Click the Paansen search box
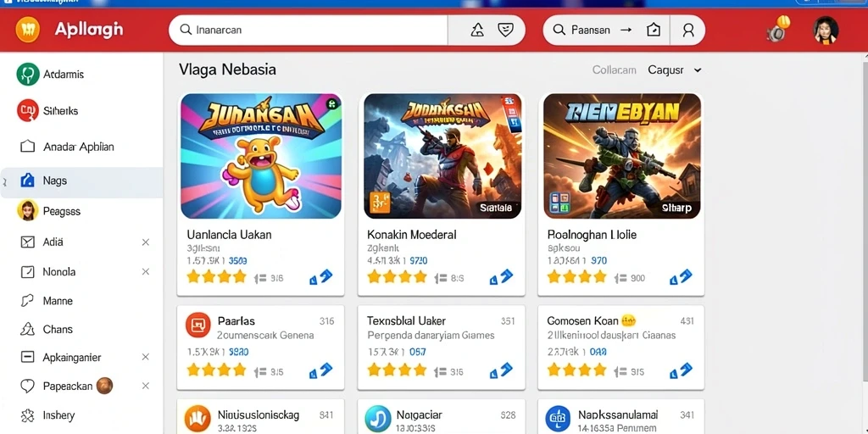Viewport: 868px width, 434px height. 590,30
